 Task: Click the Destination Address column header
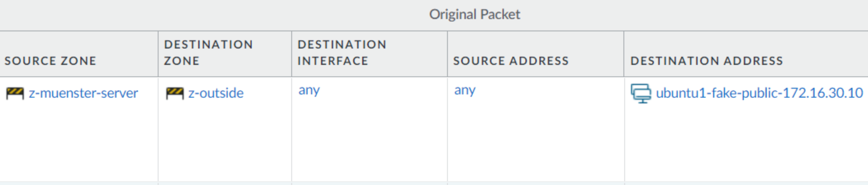[707, 61]
